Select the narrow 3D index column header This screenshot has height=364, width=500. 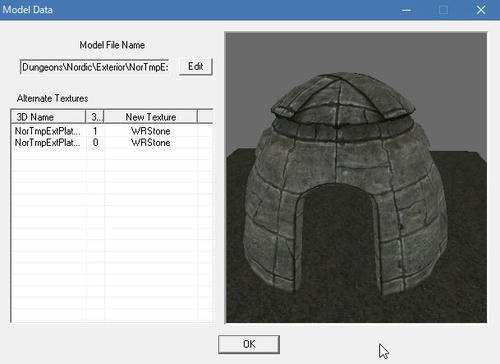(95, 117)
